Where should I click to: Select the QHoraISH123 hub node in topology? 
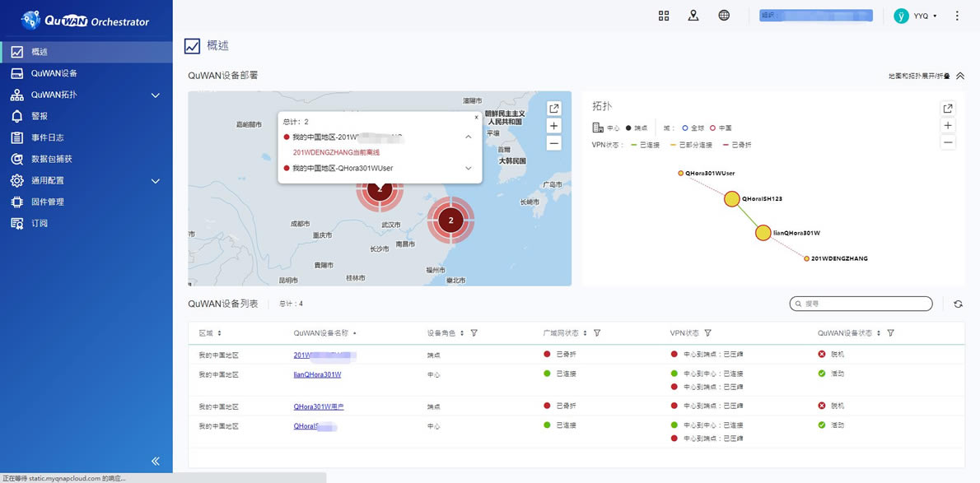click(732, 199)
